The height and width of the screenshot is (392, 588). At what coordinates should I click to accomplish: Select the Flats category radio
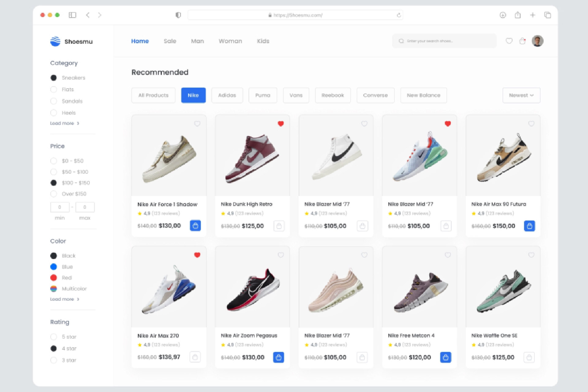click(x=54, y=89)
